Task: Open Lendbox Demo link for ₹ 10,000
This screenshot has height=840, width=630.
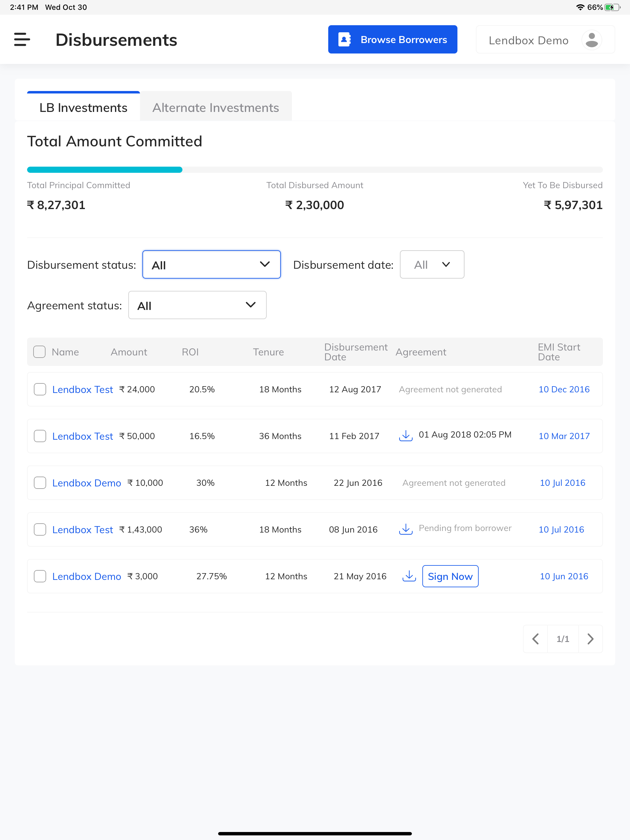Action: click(x=87, y=483)
